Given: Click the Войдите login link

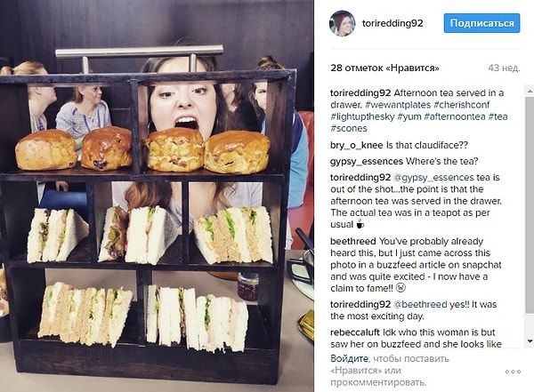Looking at the screenshot, I should click(350, 358).
